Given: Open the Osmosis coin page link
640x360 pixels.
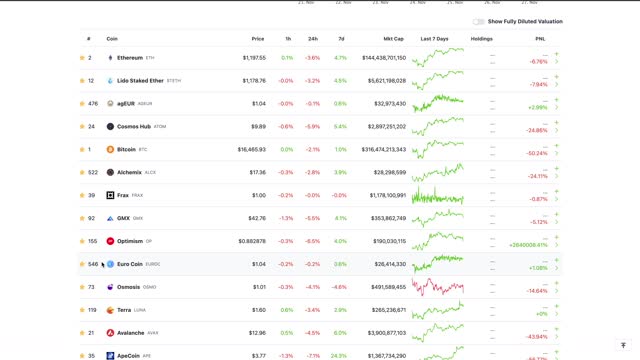Looking at the screenshot, I should 129,287.
